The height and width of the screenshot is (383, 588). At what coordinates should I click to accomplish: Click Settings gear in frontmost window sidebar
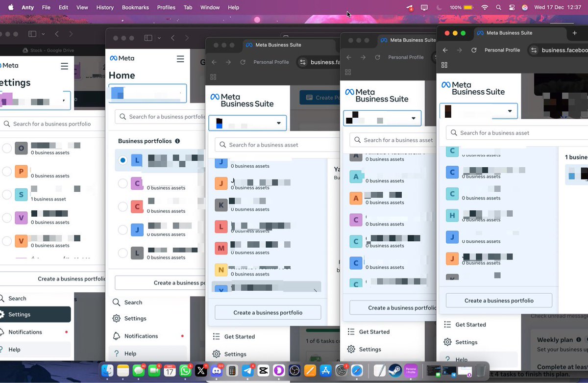point(447,342)
